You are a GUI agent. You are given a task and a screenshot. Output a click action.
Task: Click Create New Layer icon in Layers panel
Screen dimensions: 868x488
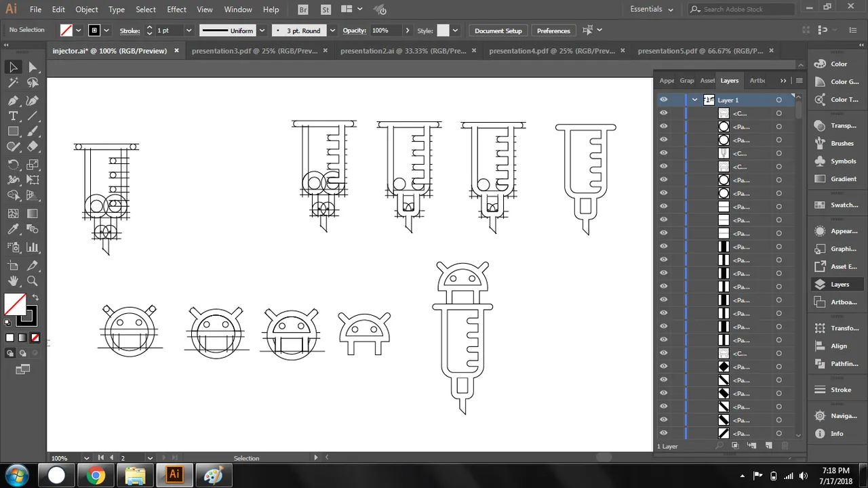(x=768, y=445)
